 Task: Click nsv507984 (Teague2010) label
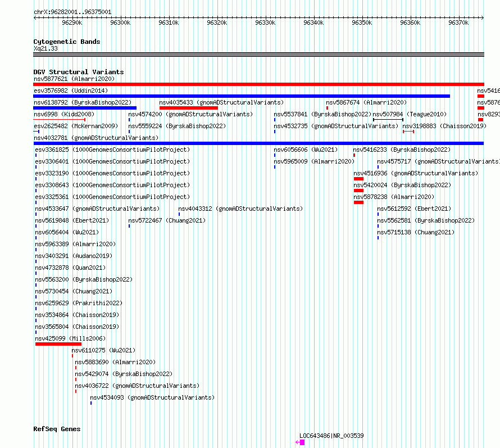click(410, 114)
